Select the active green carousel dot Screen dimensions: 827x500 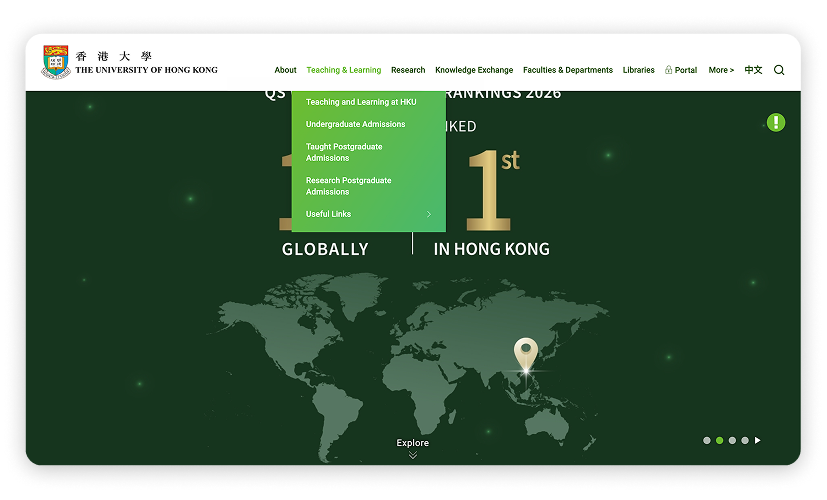coord(719,440)
